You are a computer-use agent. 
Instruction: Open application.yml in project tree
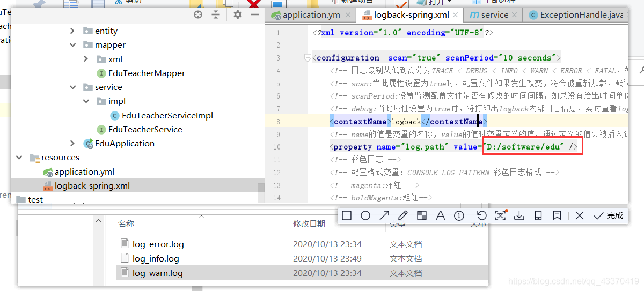79,171
